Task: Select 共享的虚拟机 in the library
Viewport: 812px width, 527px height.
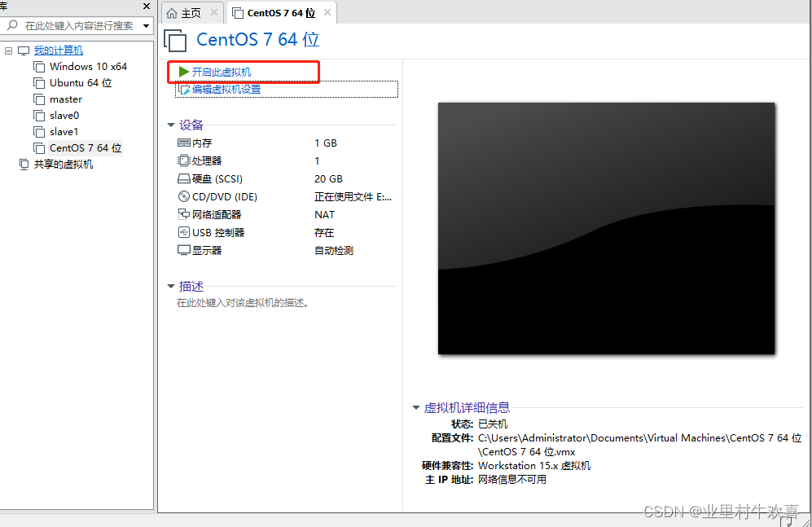Action: pyautogui.click(x=64, y=165)
